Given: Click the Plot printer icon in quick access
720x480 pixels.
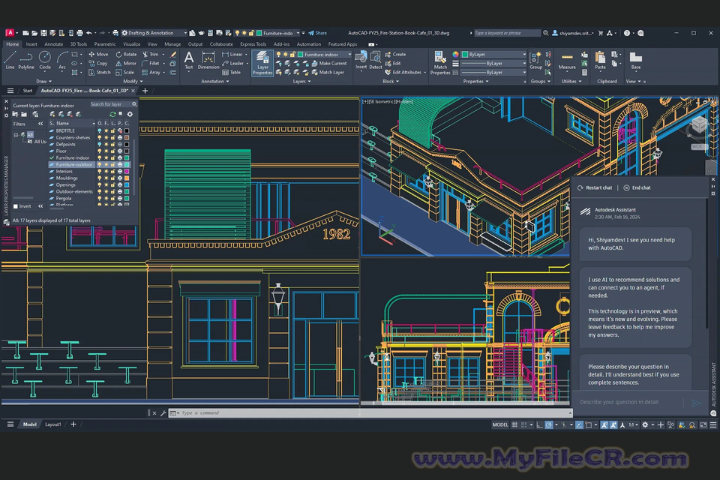Looking at the screenshot, I should pos(80,33).
